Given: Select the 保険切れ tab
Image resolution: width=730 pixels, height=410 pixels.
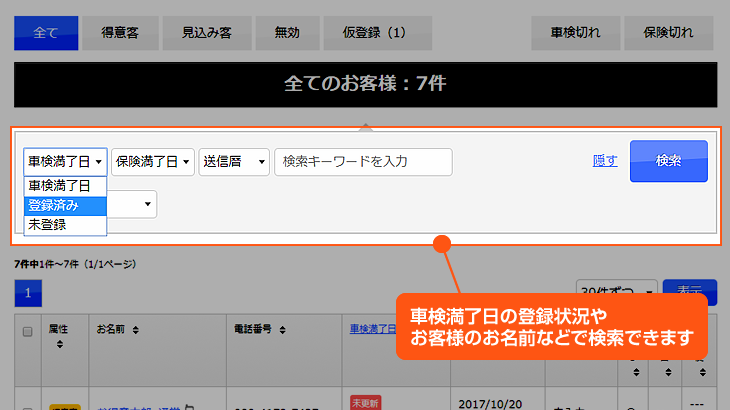Looking at the screenshot, I should point(669,33).
